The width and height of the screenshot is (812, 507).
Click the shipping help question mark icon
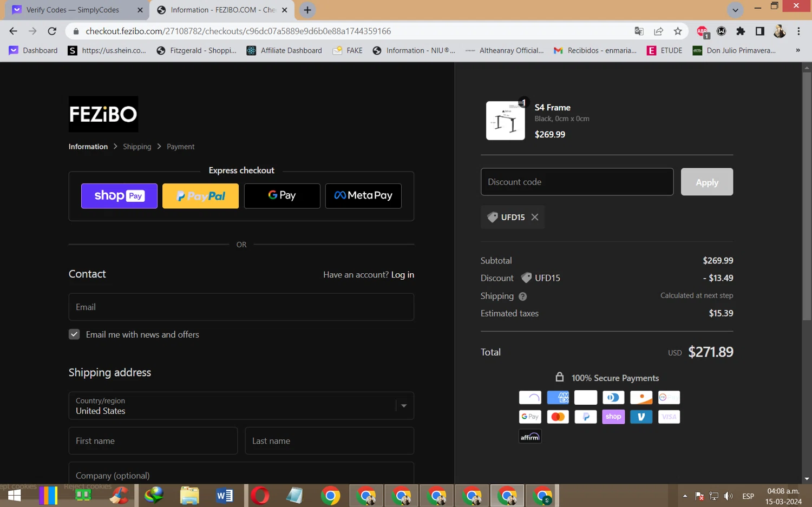click(x=522, y=297)
